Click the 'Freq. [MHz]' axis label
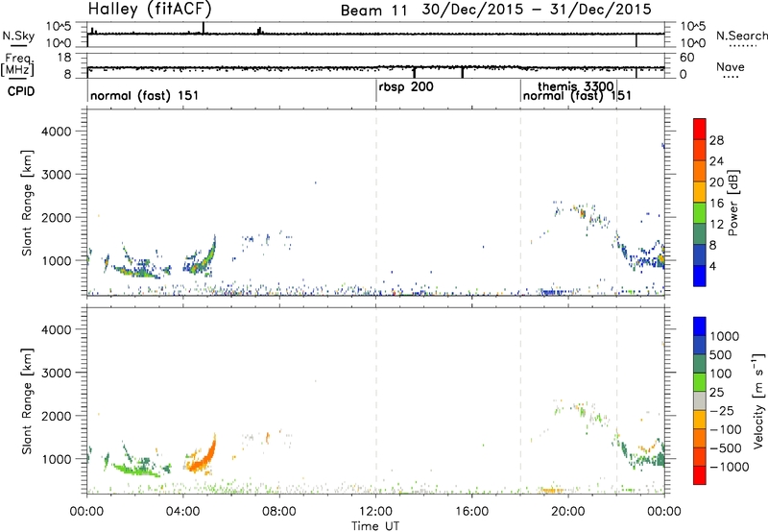 click(18, 64)
